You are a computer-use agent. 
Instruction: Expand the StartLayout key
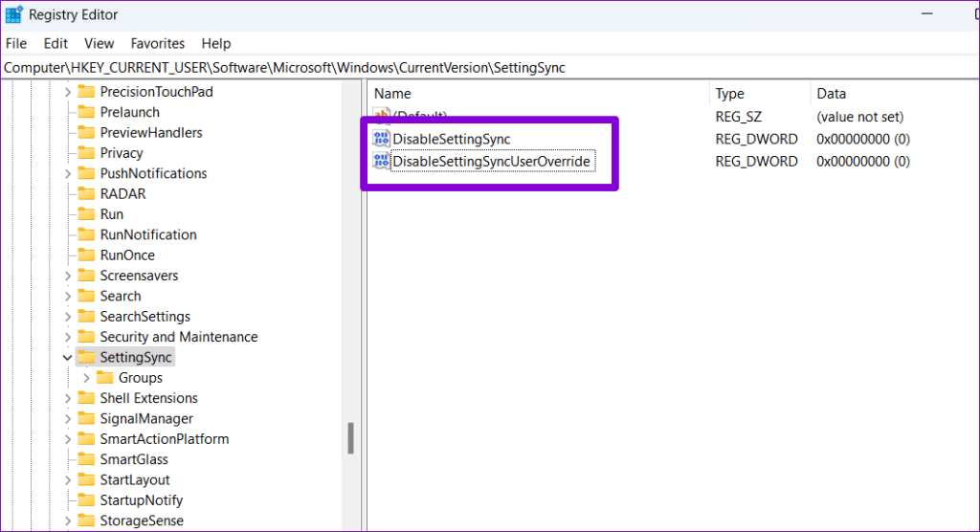(x=68, y=480)
